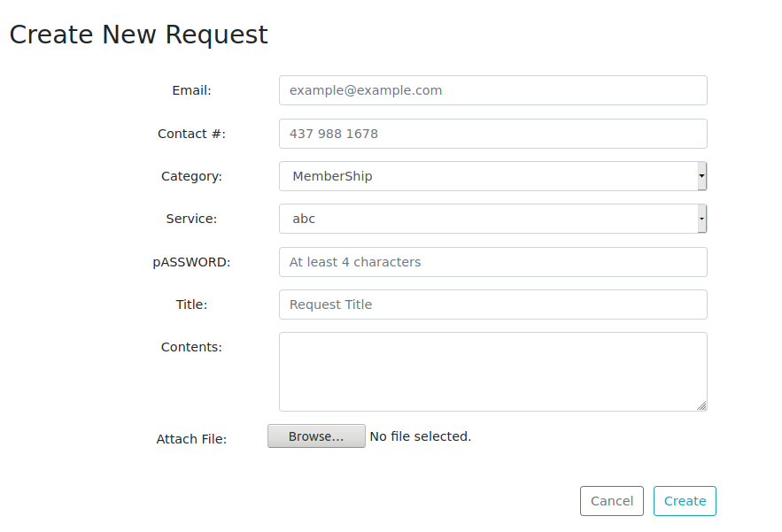Click the Request Title input field

[x=492, y=305]
